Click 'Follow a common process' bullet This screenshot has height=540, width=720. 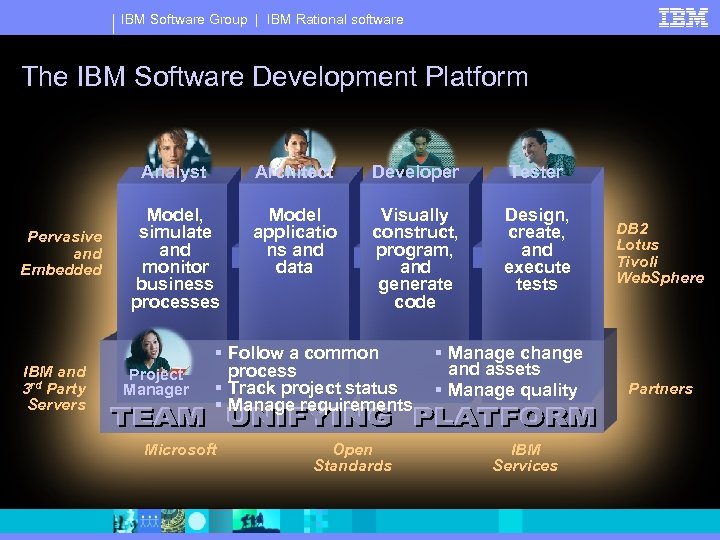[x=303, y=361]
